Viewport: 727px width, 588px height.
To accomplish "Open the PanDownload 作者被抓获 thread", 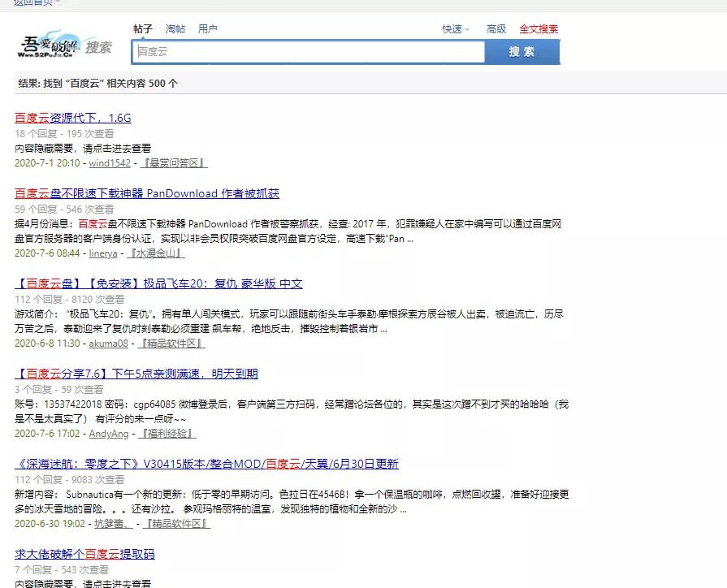I will tap(145, 193).
